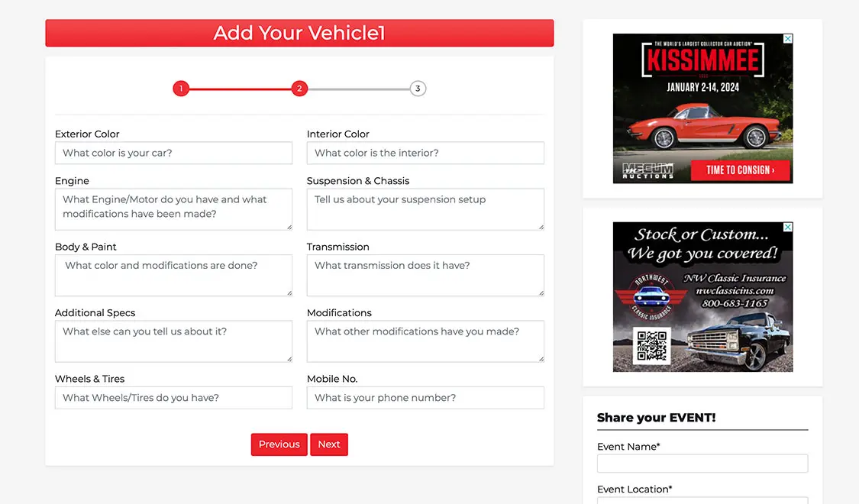The image size is (859, 504).
Task: Focus the Mobile No. phone field
Action: 425,398
